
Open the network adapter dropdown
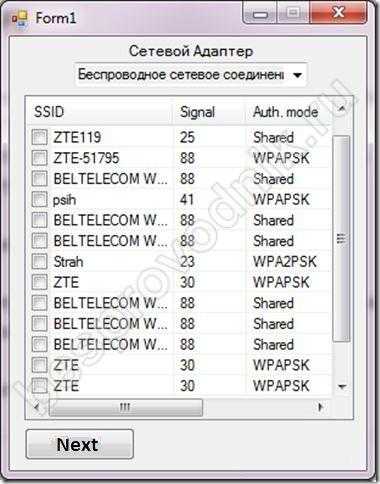point(190,75)
